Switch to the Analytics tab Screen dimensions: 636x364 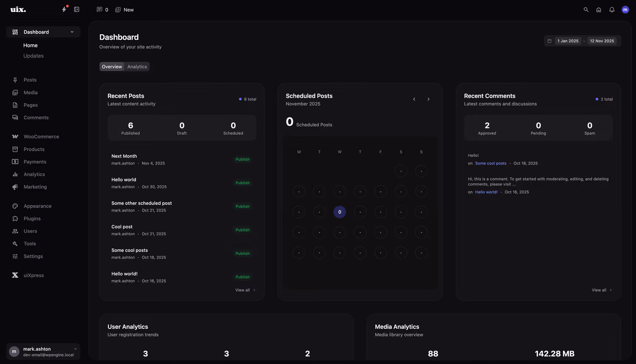click(x=137, y=66)
